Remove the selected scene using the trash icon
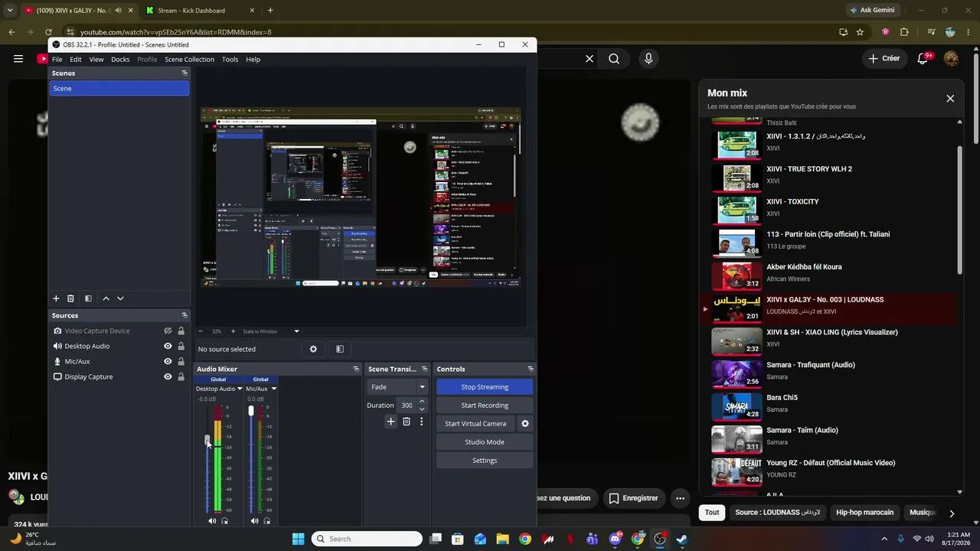Viewport: 980px width, 551px height. click(70, 298)
